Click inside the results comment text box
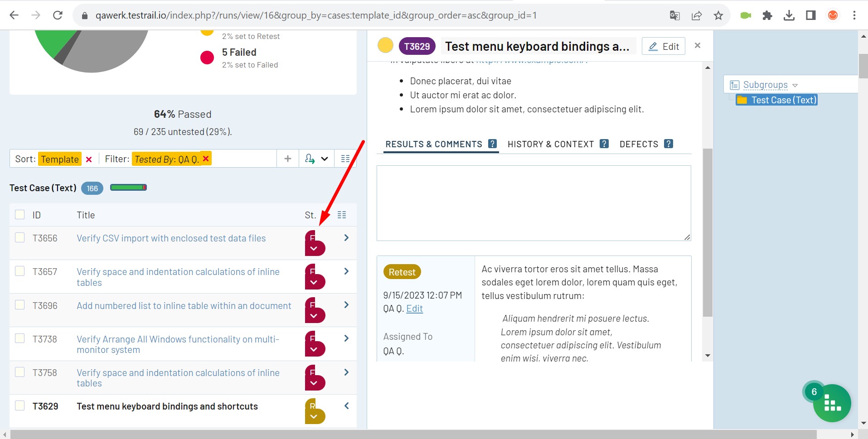The height and width of the screenshot is (439, 868). coord(533,203)
